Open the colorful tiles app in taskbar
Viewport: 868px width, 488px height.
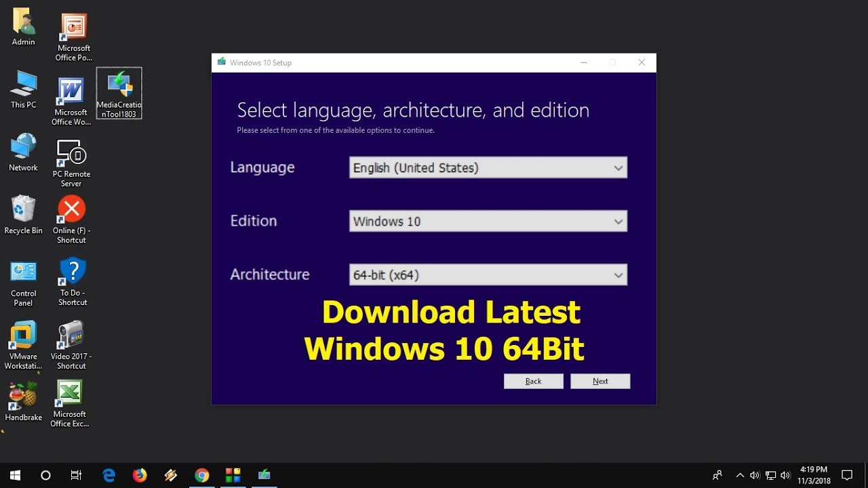(233, 475)
